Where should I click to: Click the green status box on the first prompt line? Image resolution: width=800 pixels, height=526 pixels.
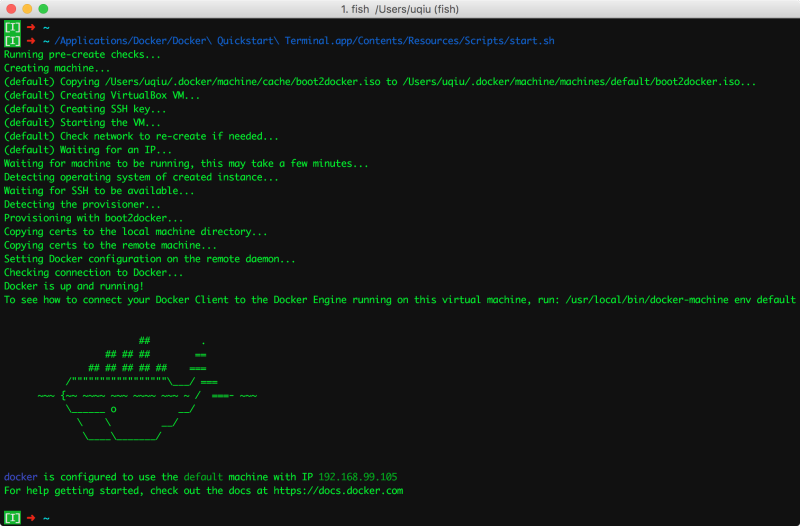click(x=12, y=27)
